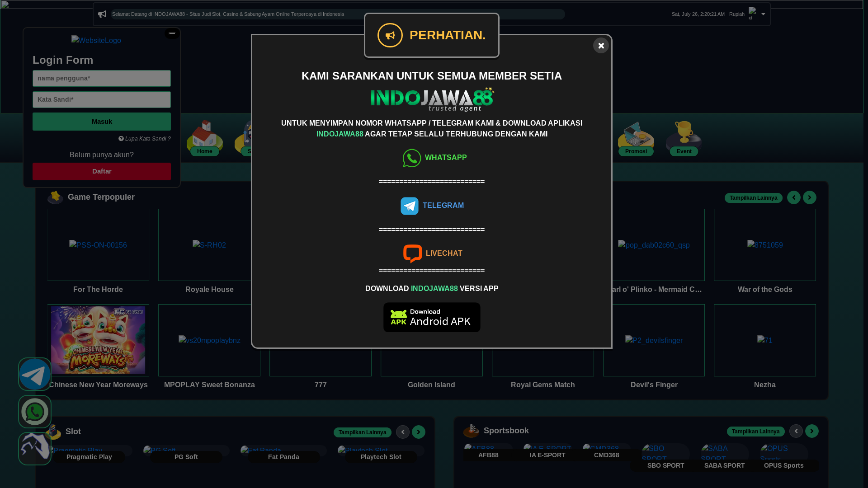Screen dimensions: 868x488
Task: Click the Masuk login button
Action: [x=102, y=122]
